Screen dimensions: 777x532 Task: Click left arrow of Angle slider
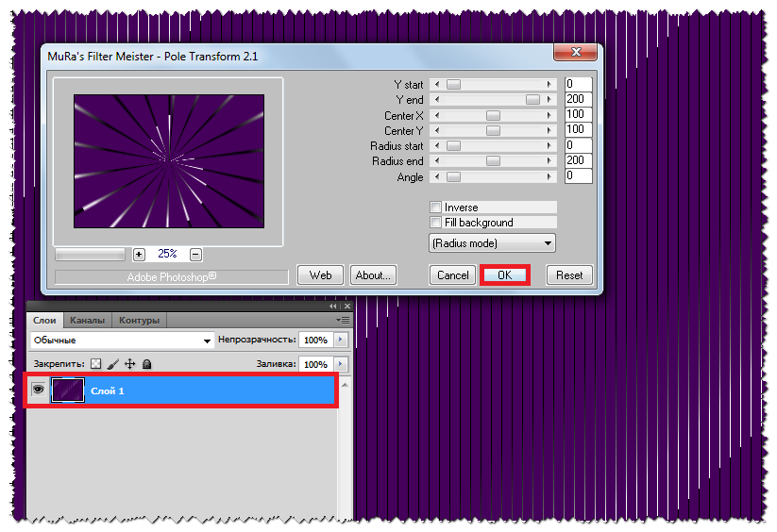pyautogui.click(x=437, y=176)
